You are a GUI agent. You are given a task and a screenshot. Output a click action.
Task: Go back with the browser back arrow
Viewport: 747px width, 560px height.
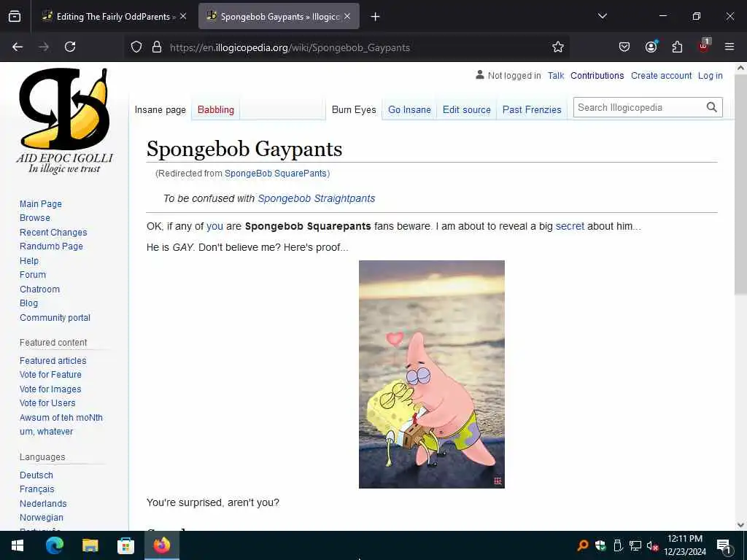pyautogui.click(x=18, y=47)
